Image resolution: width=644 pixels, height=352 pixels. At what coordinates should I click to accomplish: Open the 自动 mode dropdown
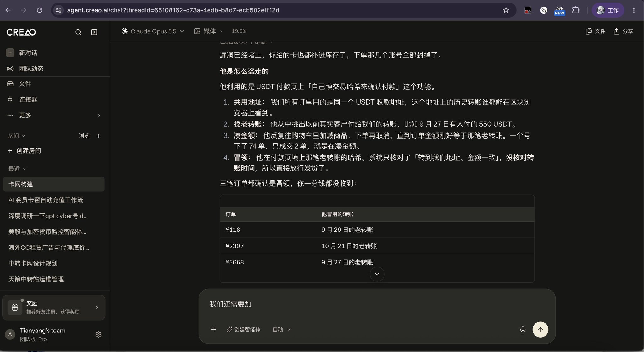[x=282, y=329]
